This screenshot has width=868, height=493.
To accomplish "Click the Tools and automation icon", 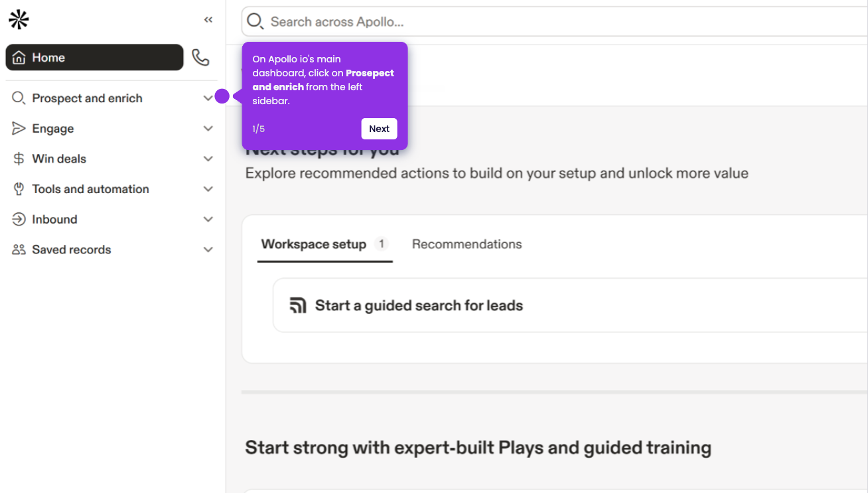I will point(19,189).
